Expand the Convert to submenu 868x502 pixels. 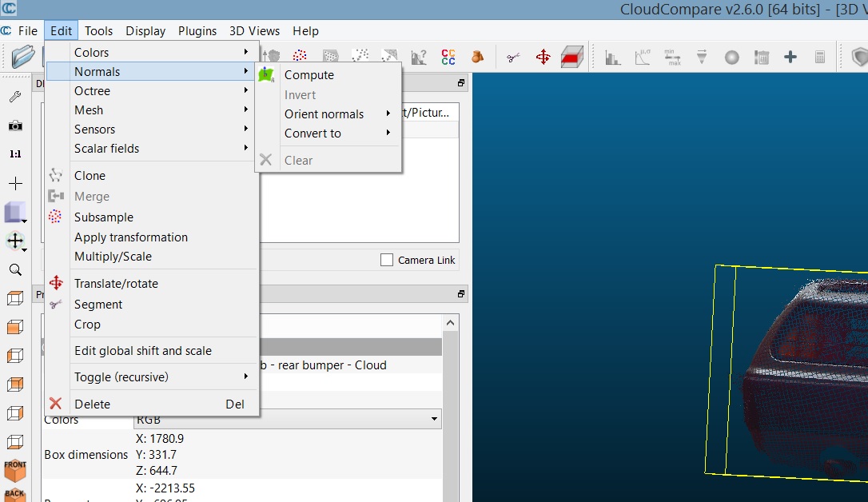point(336,133)
